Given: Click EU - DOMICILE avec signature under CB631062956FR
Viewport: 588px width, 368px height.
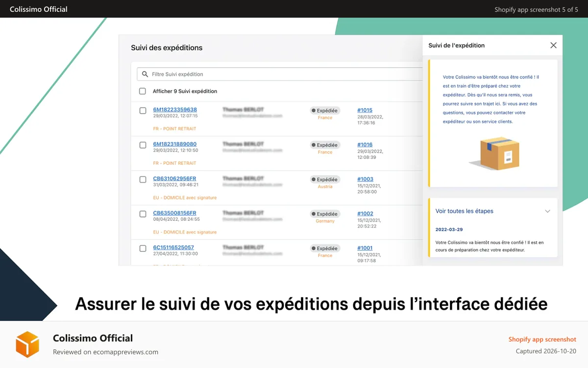Looking at the screenshot, I should (x=185, y=198).
